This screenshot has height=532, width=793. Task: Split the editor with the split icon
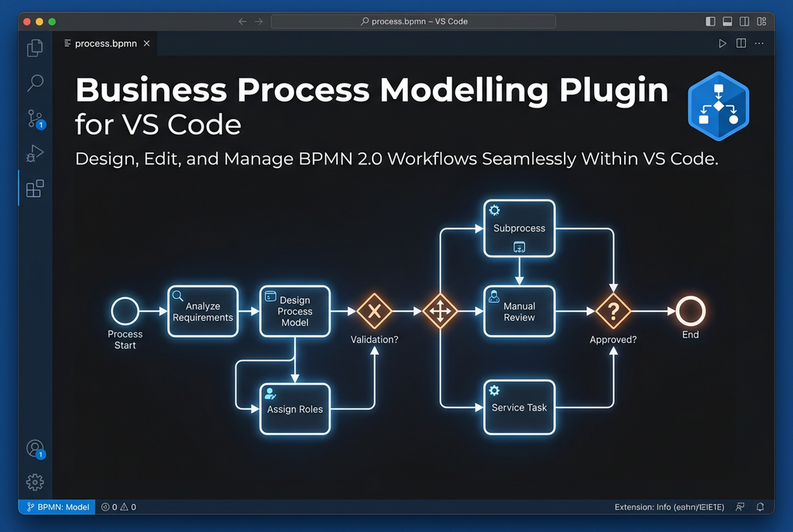[x=741, y=43]
